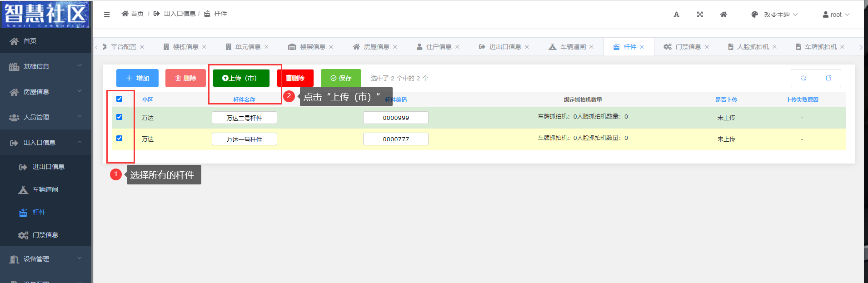Close the 楼栋信息 tab
The height and width of the screenshot is (283, 868).
click(205, 47)
